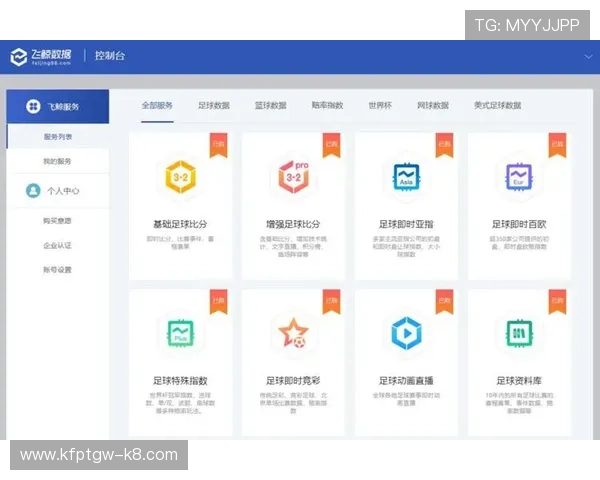600x480 pixels.
Task: Open the 增强足球比分 service title
Action: (293, 224)
